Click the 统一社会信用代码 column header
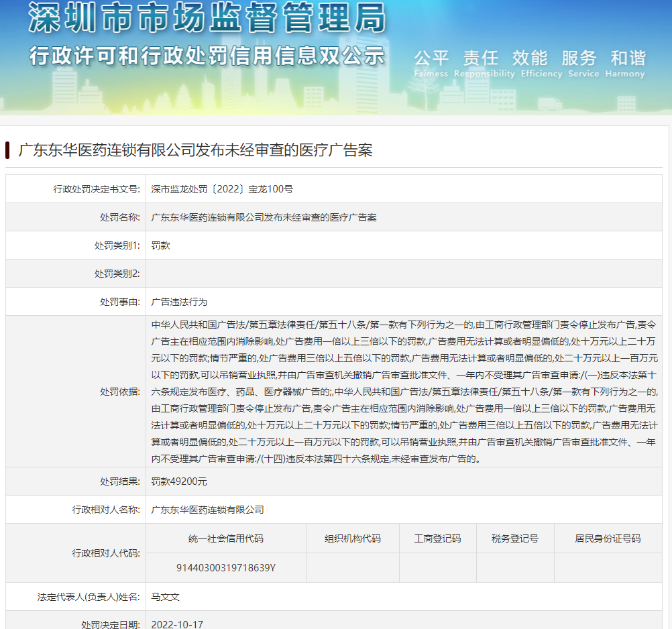This screenshot has height=629, width=672. [226, 538]
